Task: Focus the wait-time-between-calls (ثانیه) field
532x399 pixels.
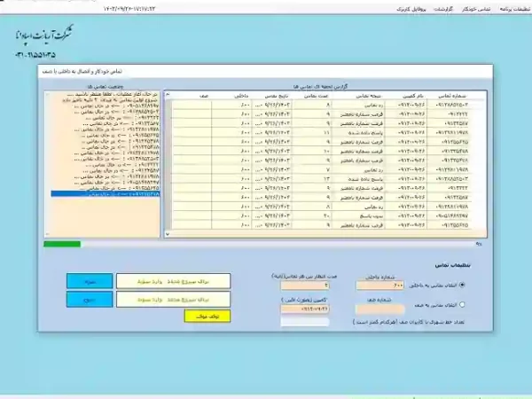Action: coord(305,285)
